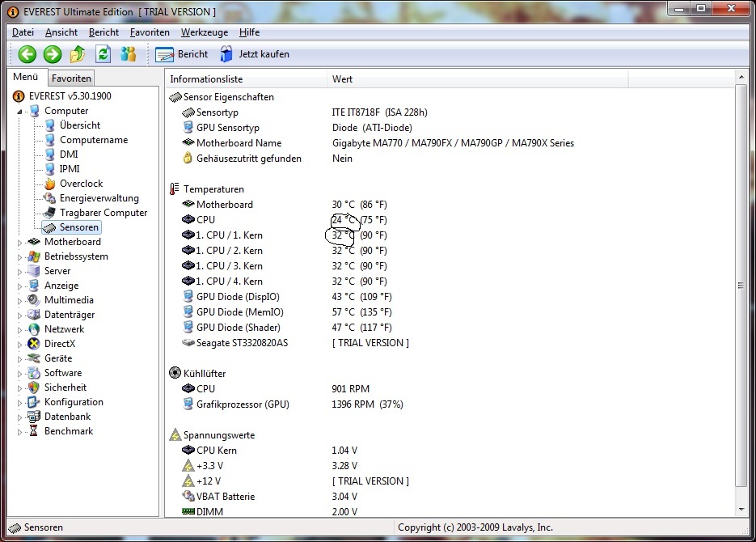This screenshot has width=756, height=542.
Task: Open the Favoriten menu in menu bar
Action: click(x=150, y=32)
